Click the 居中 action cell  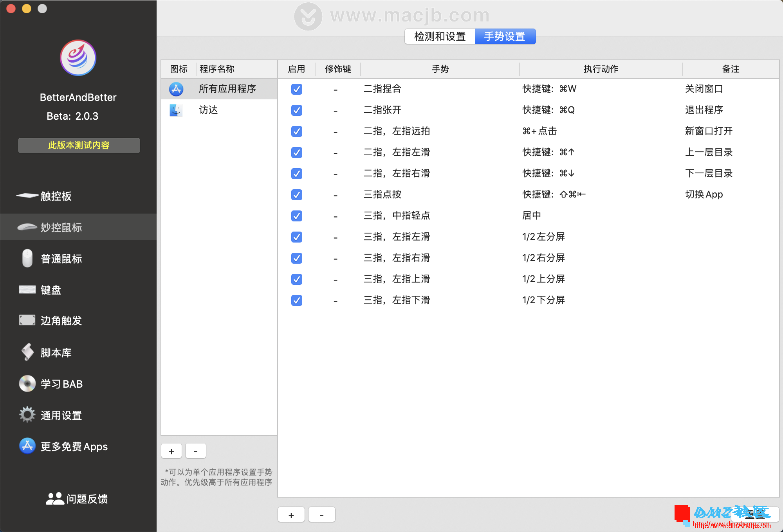pyautogui.click(x=532, y=216)
